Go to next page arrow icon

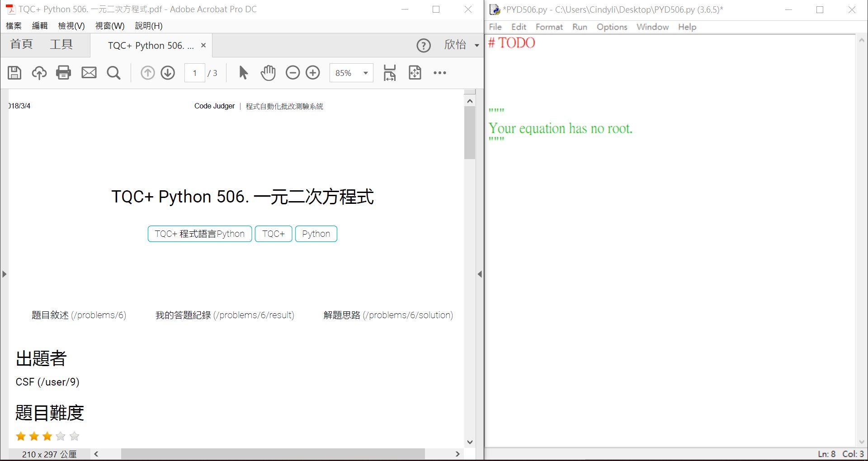click(x=168, y=73)
